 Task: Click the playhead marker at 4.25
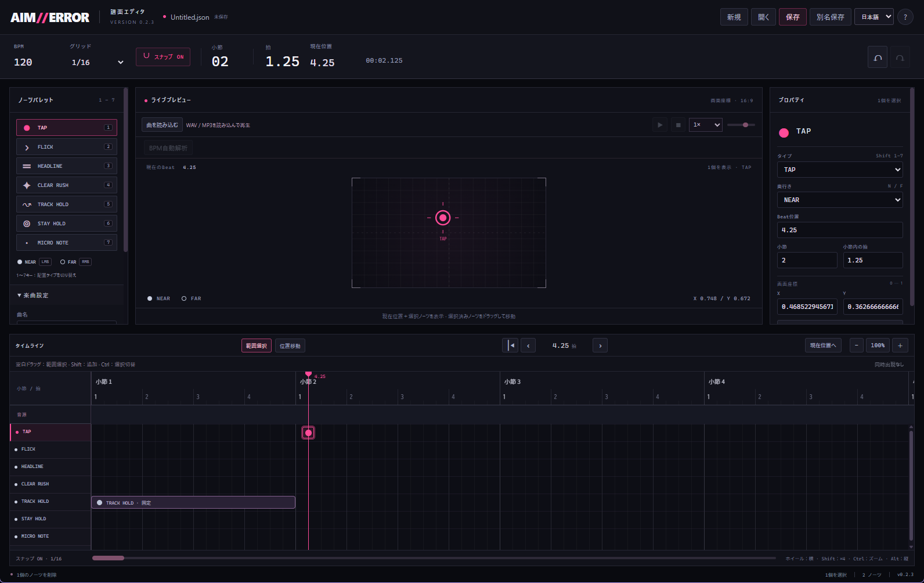coord(308,374)
